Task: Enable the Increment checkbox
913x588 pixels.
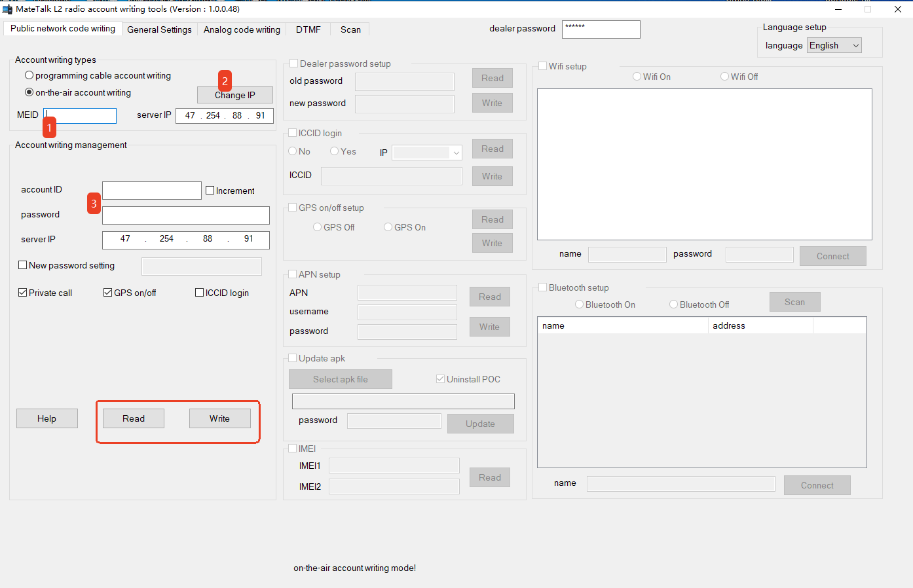Action: pos(210,190)
